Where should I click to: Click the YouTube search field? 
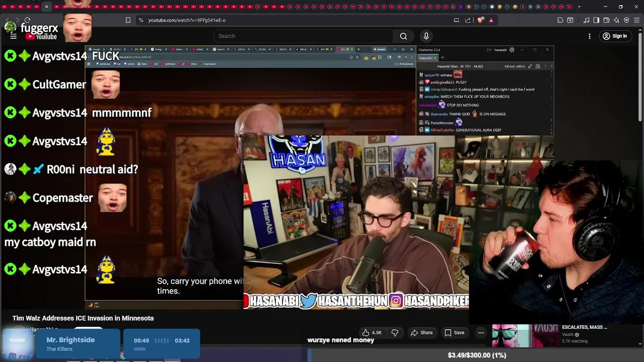tap(303, 36)
